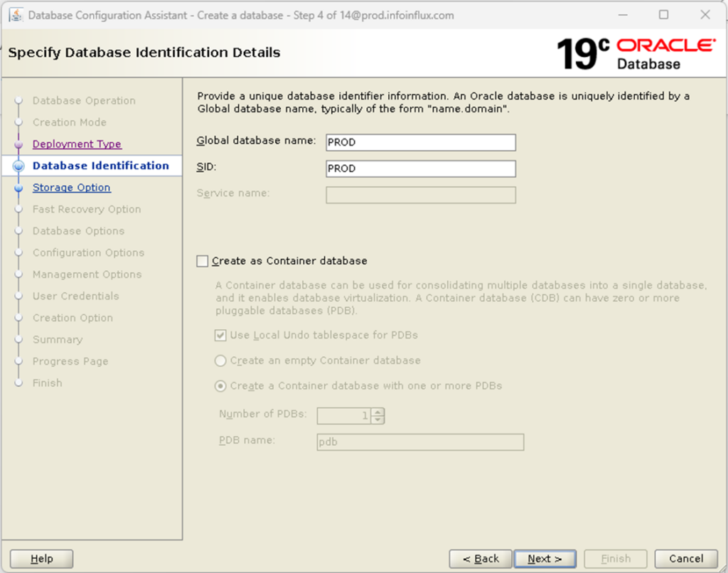Click the Next button
This screenshot has width=728, height=573.
(545, 559)
